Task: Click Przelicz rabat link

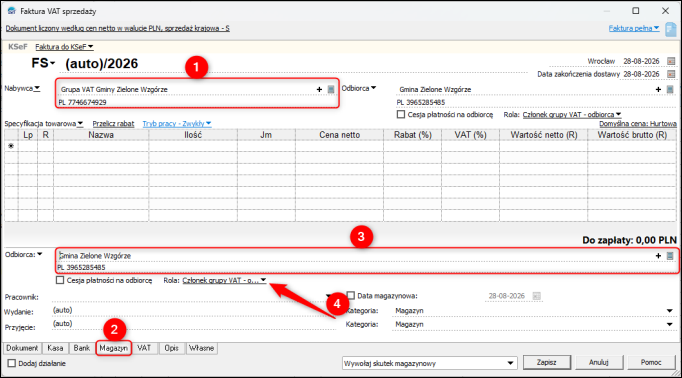Action: pos(113,124)
